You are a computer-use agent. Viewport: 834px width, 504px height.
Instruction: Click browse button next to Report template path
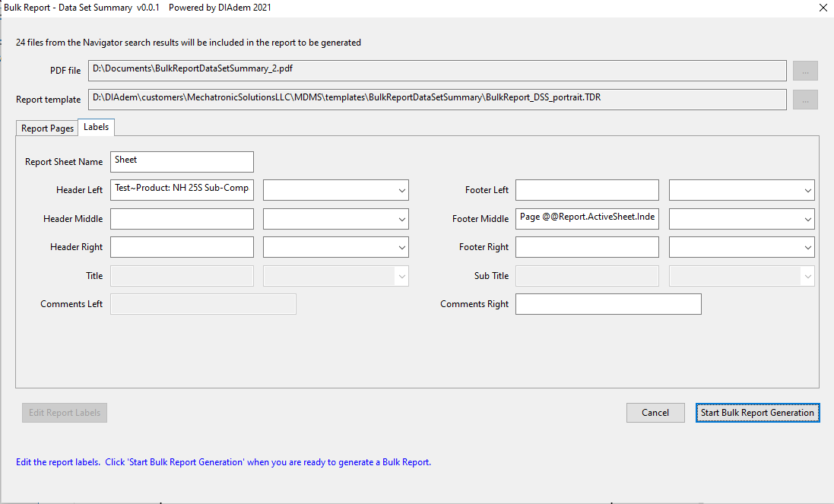(x=805, y=100)
